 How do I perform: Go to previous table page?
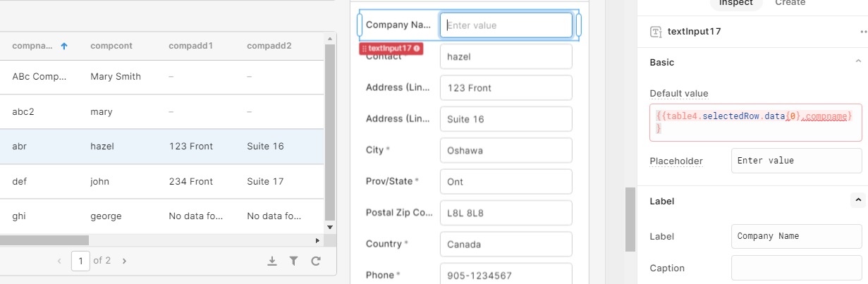click(x=60, y=261)
